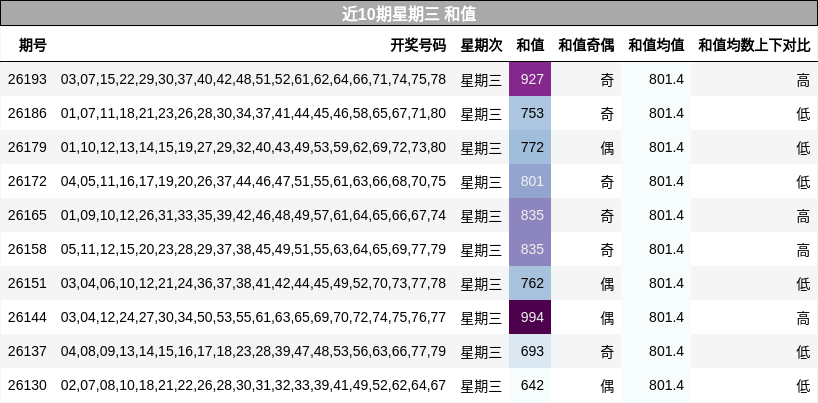Click 星期三 in row 26172
The image size is (818, 403).
coord(481,182)
